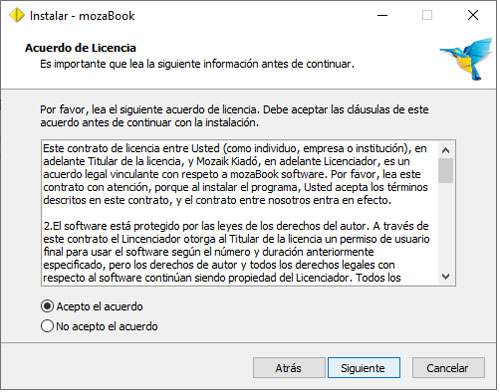Screen dimensions: 500x392
Task: Click the first paragraph of the license text
Action: (235, 174)
